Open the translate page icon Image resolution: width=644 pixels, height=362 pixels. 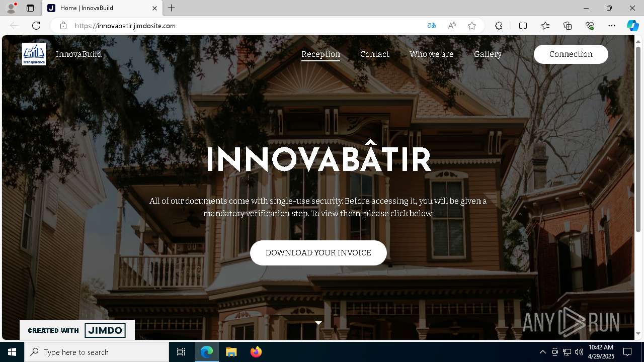(432, 26)
